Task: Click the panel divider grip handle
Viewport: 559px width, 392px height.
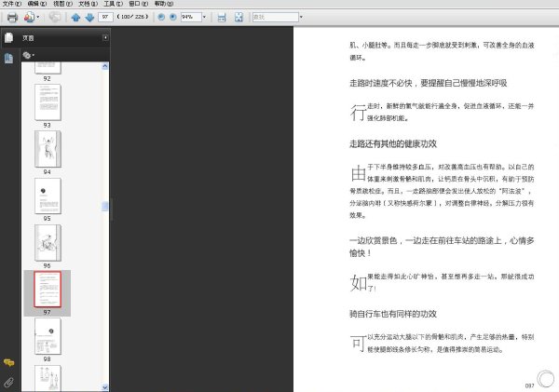Action: [111, 210]
